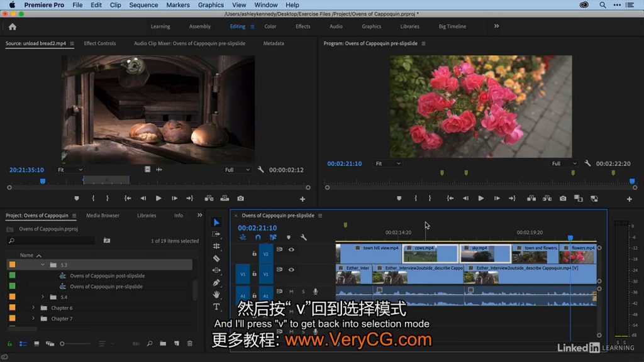
Task: Open Source monitor resolution Full dropdown
Action: click(237, 170)
